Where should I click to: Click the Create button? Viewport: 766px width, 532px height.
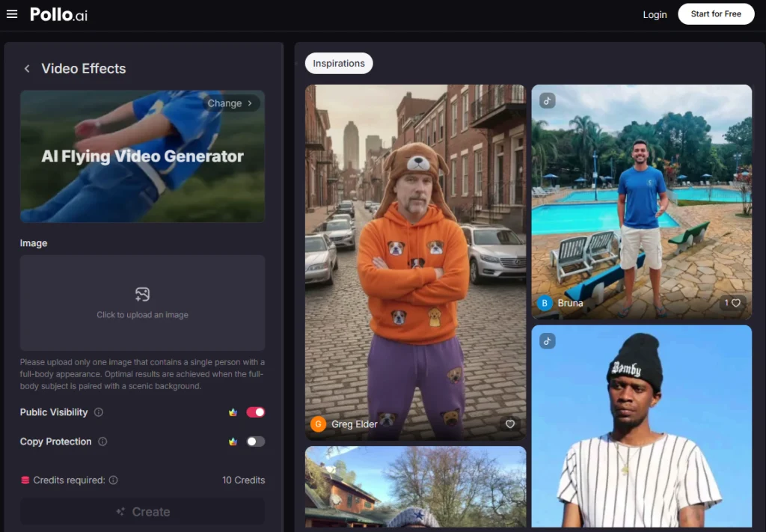tap(142, 512)
